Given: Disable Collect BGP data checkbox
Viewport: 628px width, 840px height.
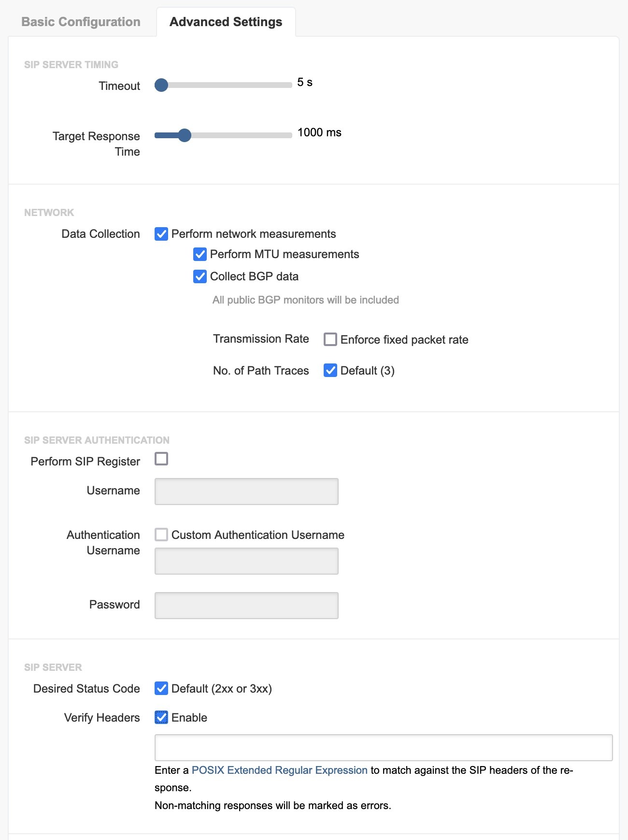Looking at the screenshot, I should pos(200,276).
